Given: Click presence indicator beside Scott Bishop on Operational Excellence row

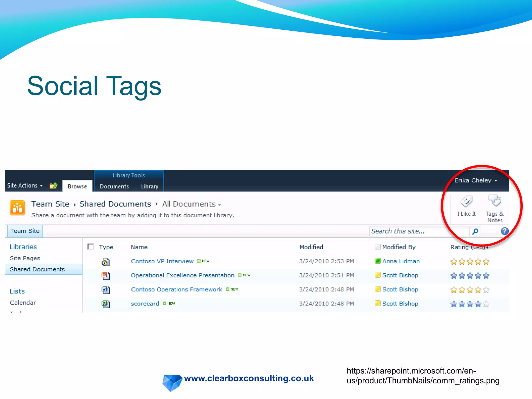Looking at the screenshot, I should (x=378, y=275).
